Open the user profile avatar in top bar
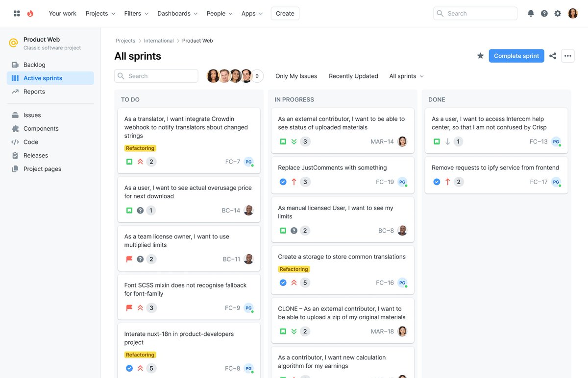Image resolution: width=588 pixels, height=378 pixels. point(573,14)
